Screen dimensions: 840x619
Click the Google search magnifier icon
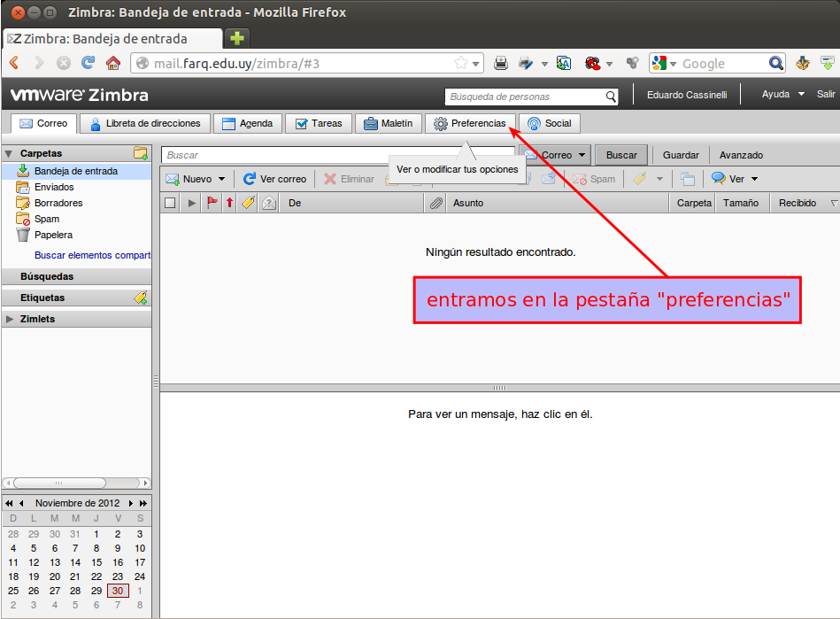pyautogui.click(x=775, y=63)
